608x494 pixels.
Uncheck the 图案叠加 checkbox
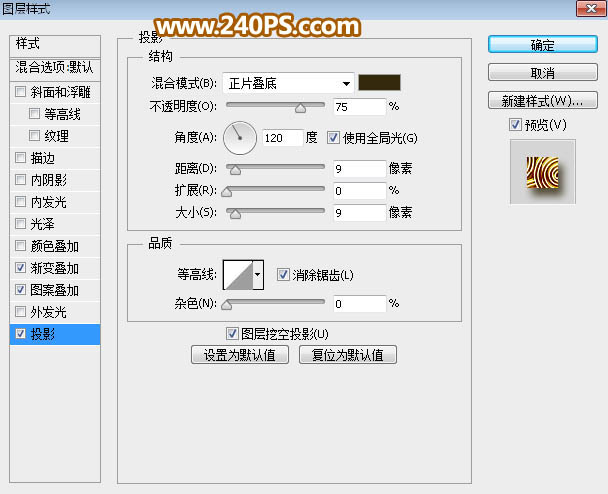point(20,290)
